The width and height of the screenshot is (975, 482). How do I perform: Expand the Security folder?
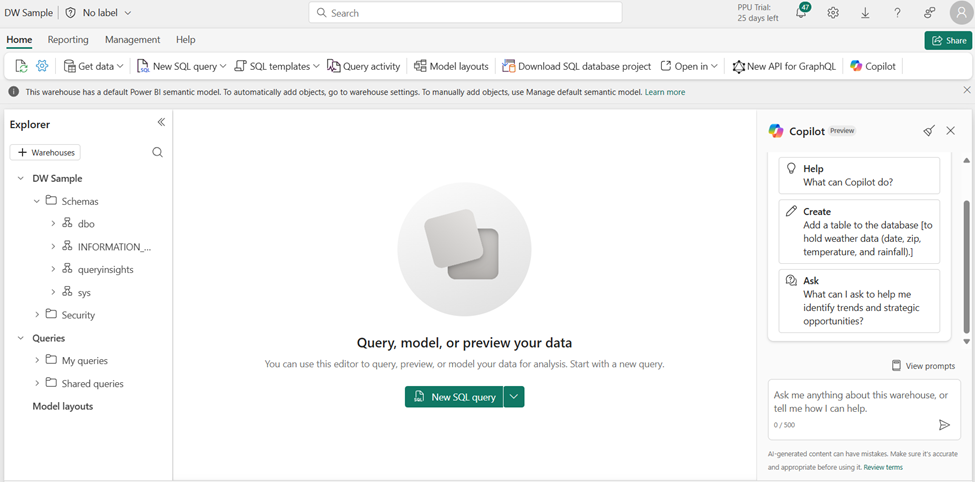pyautogui.click(x=37, y=315)
